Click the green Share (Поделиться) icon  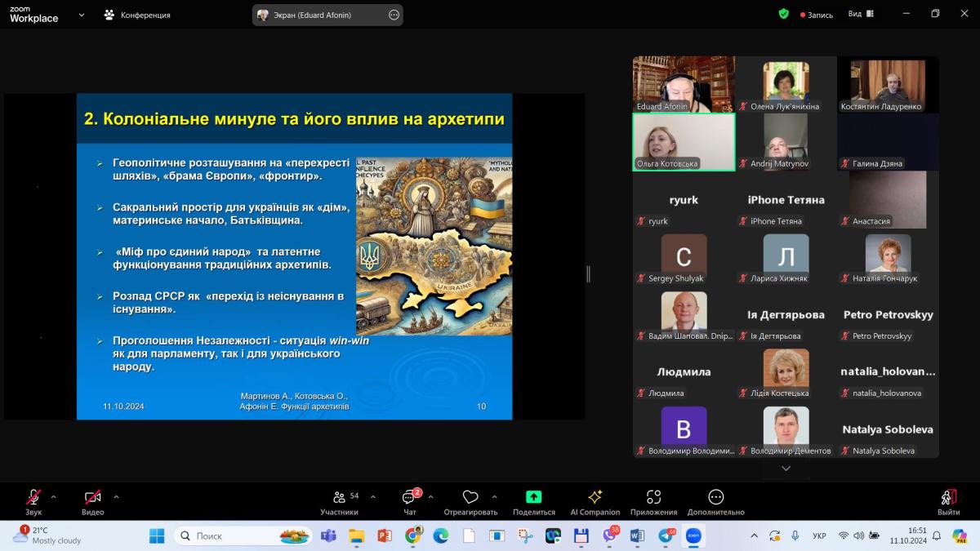(x=533, y=497)
